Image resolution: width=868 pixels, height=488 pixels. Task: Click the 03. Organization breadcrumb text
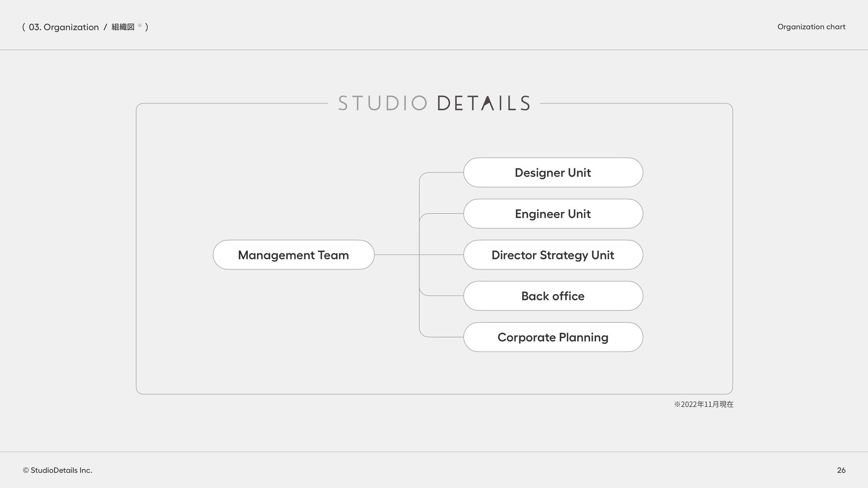[64, 27]
